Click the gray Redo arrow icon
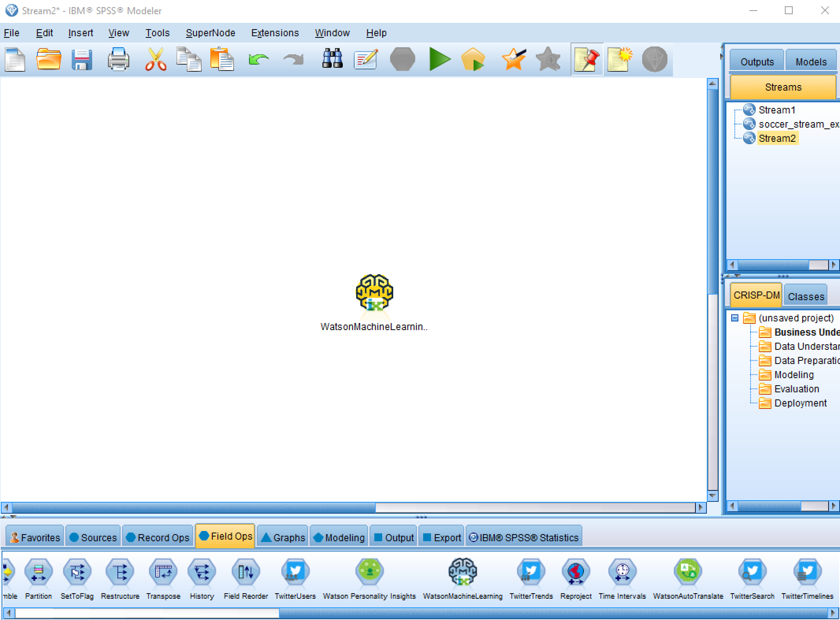The height and width of the screenshot is (620, 840). (x=294, y=59)
